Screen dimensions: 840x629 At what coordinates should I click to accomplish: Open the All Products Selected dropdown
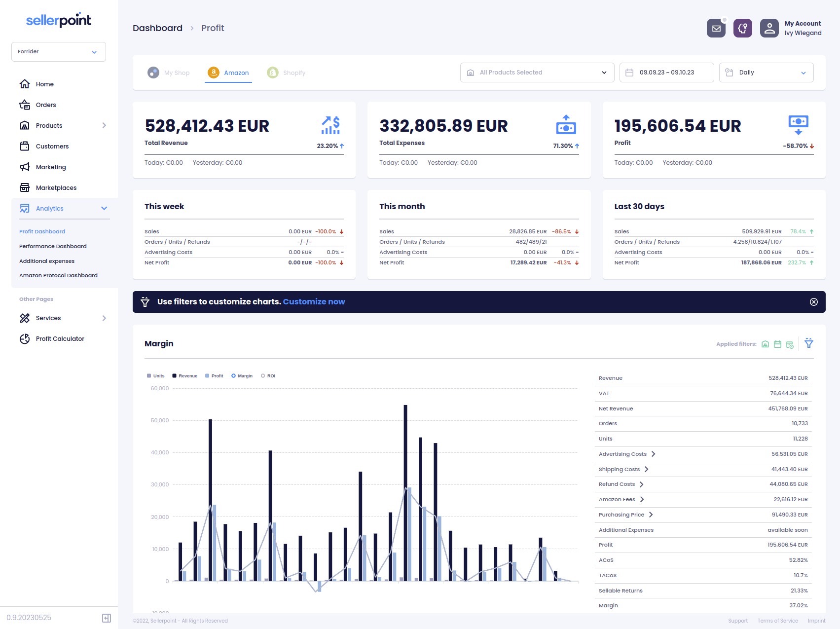[x=537, y=73]
